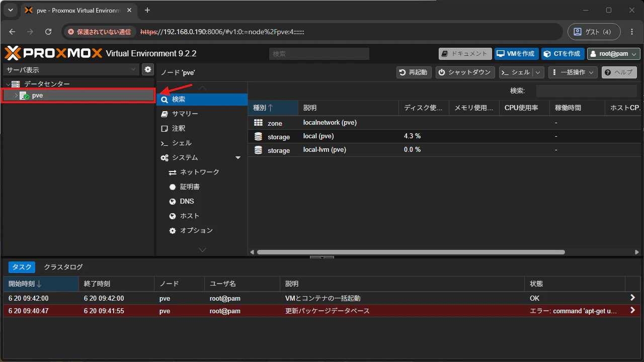Viewport: 644px width, 362px height.
Task: Click the top 検索 search field
Action: (319, 54)
